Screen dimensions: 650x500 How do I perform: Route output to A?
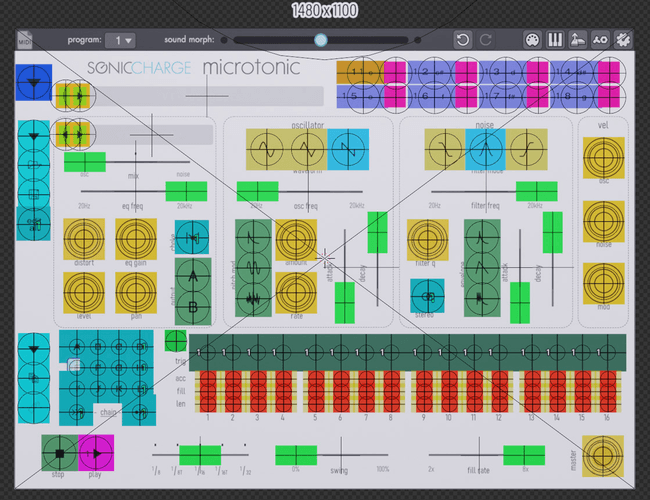(x=193, y=275)
